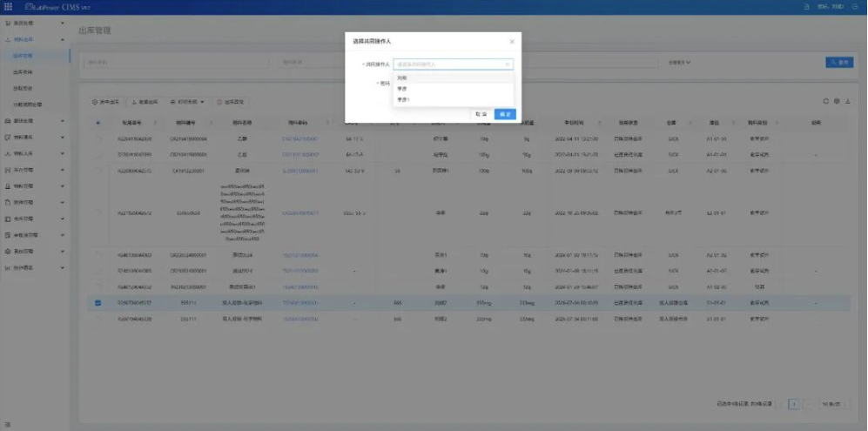
Task: Click search icon inside co-operator field
Action: (507, 64)
